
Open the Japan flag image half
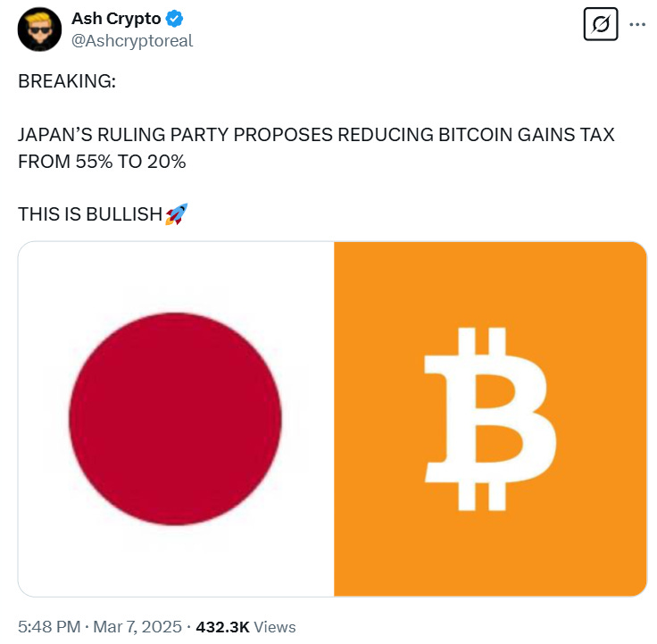coord(176,419)
